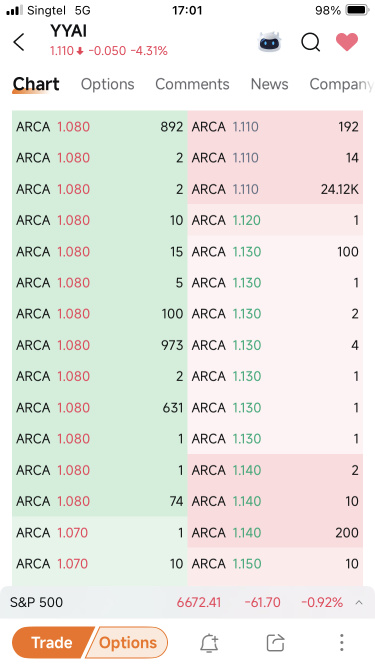Switch to the Options tab
Screen dimensions: 375x667
[x=108, y=84]
